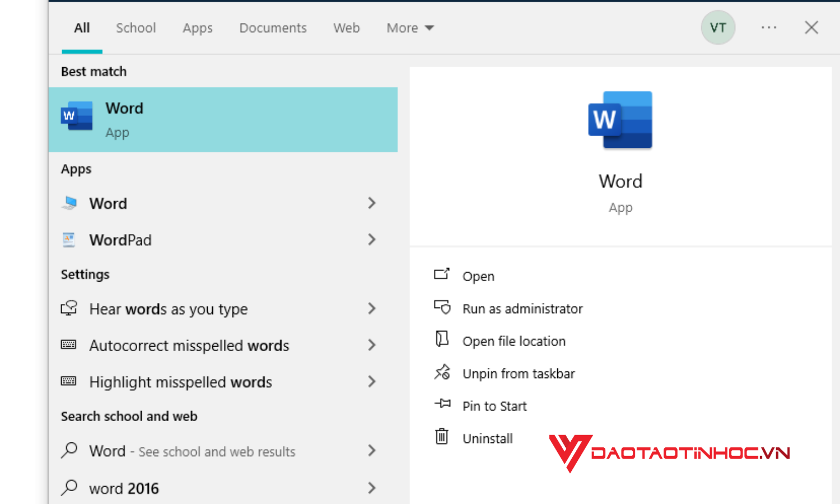The height and width of the screenshot is (504, 840).
Task: Click the Uninstall trash icon
Action: 442,436
